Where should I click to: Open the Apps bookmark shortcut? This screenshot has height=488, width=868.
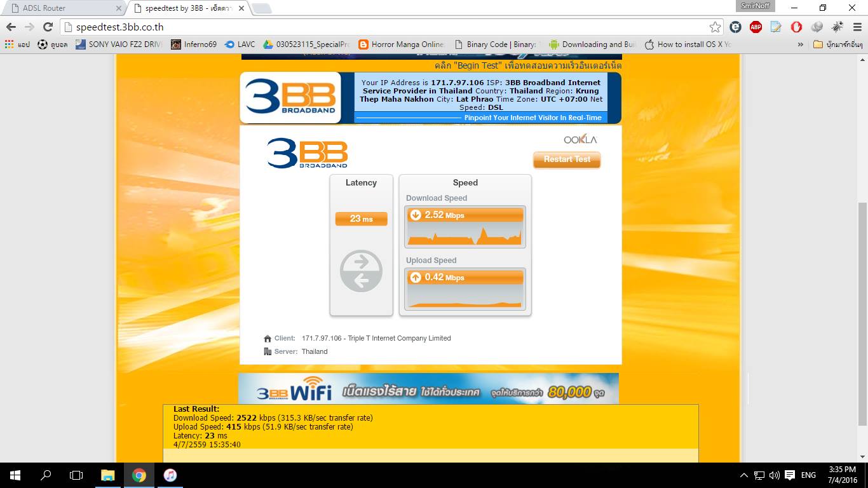point(17,44)
